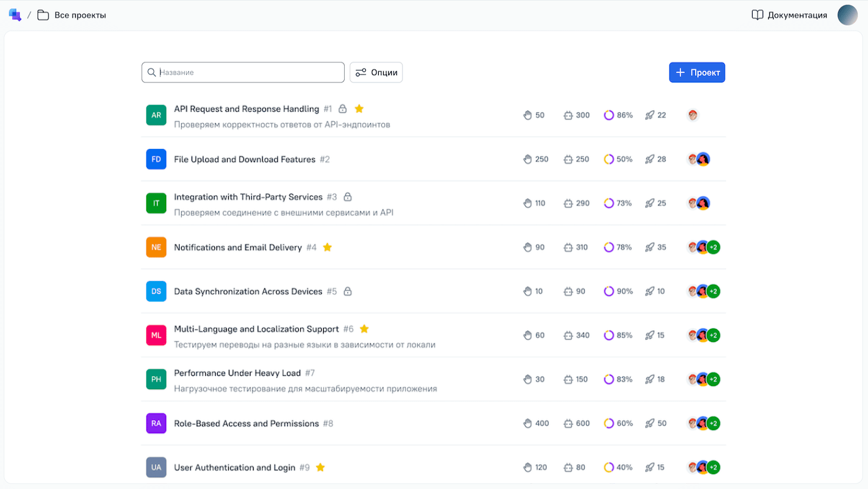Screen dimensions: 868x489
Task: Click the rocket icon showing 35 launches
Action: [x=650, y=247]
